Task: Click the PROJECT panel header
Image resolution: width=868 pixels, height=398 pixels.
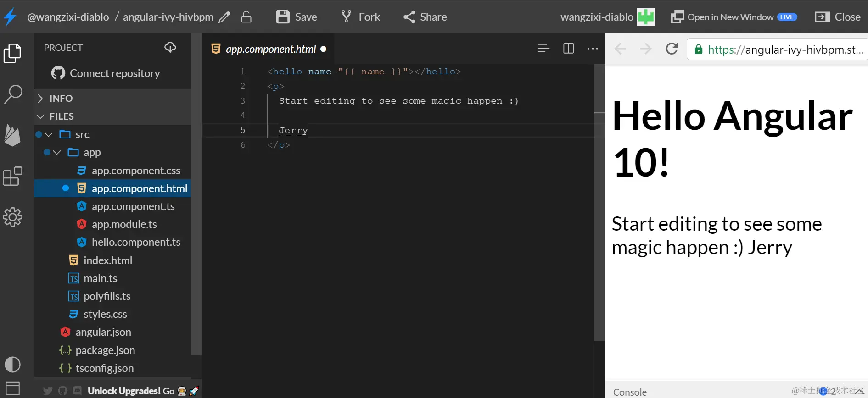Action: pos(63,48)
